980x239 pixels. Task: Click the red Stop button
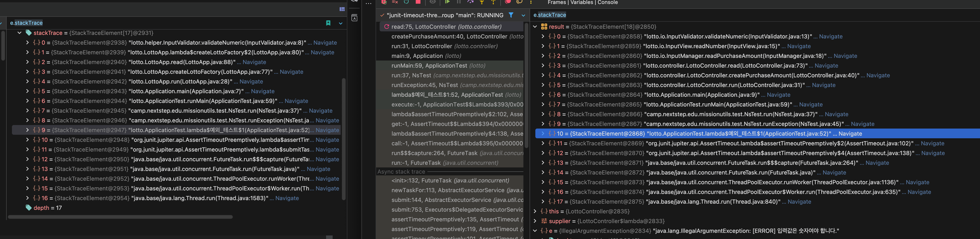click(x=418, y=2)
